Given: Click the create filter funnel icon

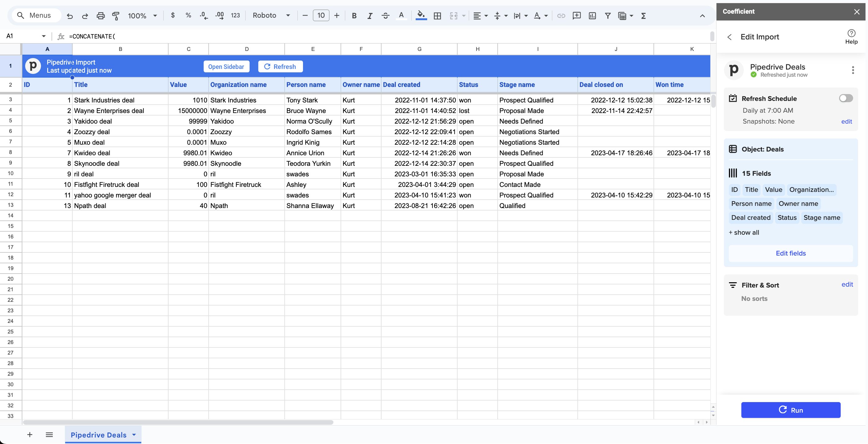Looking at the screenshot, I should click(608, 16).
